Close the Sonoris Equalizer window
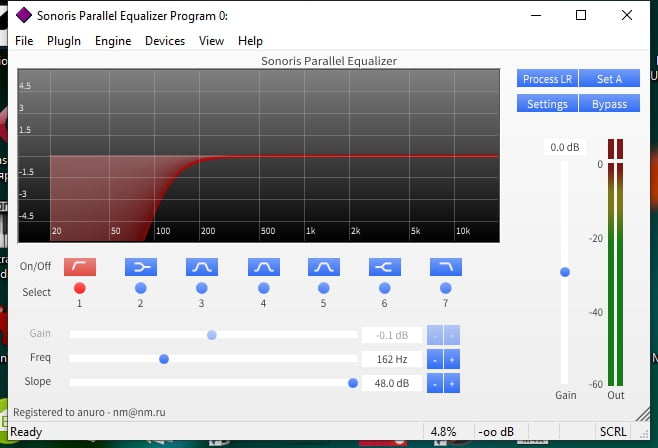The image size is (658, 448). tap(627, 16)
